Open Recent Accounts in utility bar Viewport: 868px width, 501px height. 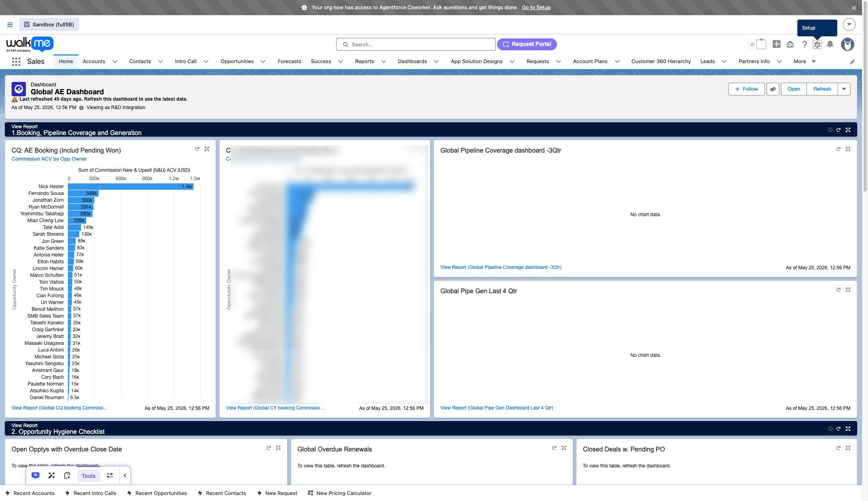click(30, 493)
